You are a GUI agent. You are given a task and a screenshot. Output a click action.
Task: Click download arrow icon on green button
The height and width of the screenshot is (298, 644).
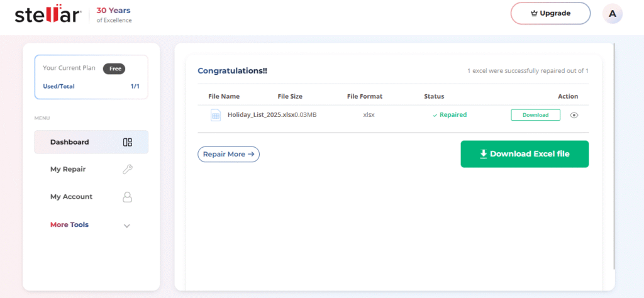tap(484, 154)
